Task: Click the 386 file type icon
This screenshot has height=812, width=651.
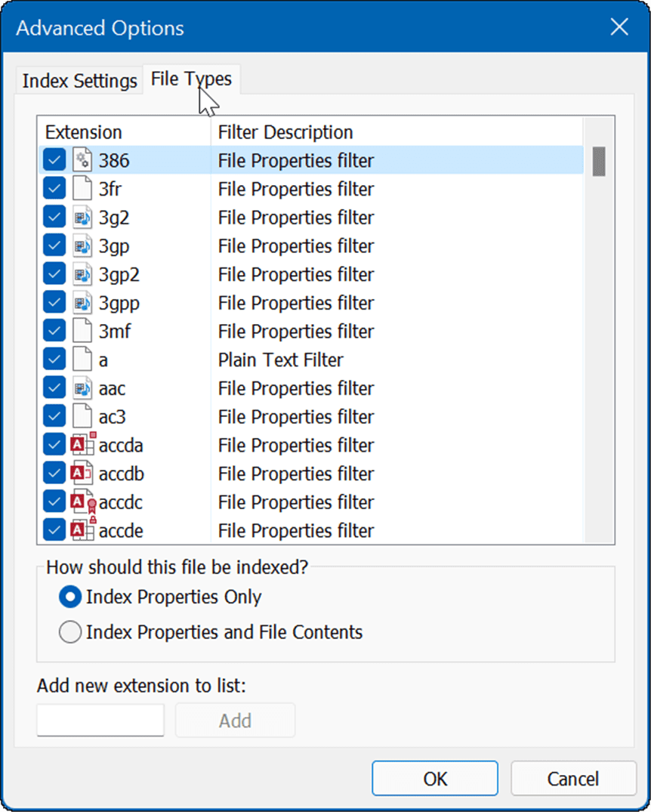Action: click(82, 161)
